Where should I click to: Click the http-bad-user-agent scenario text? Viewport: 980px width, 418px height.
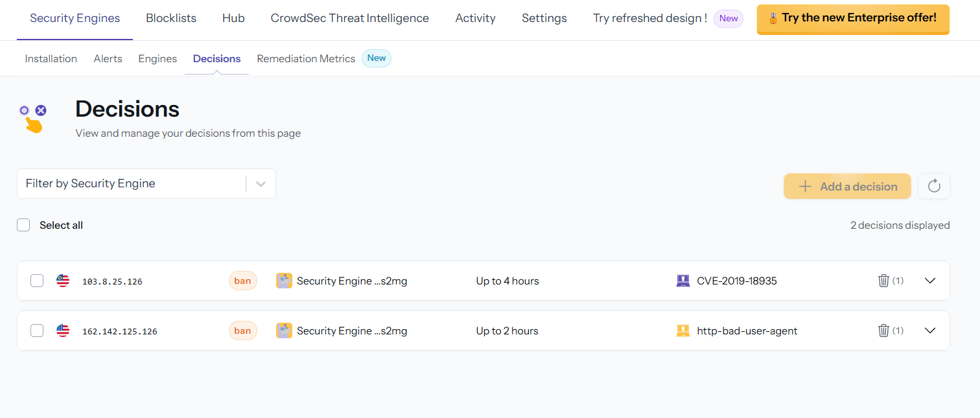point(747,331)
